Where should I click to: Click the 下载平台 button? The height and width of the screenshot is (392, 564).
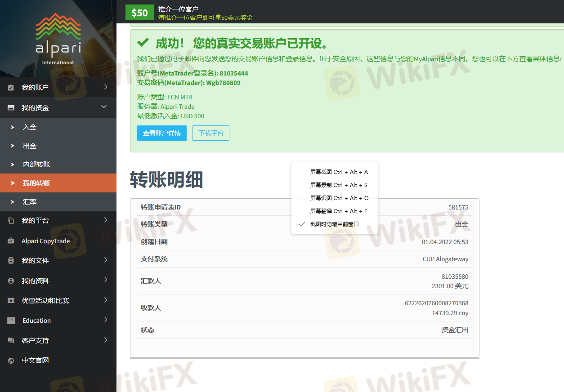tap(211, 133)
